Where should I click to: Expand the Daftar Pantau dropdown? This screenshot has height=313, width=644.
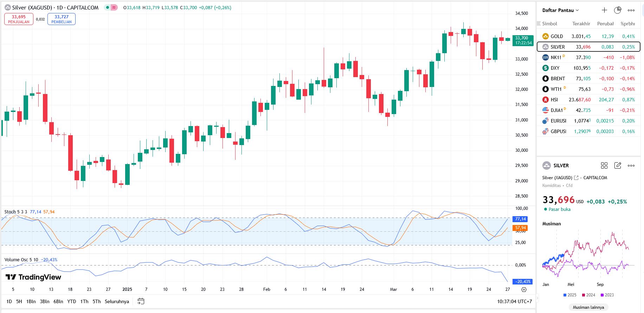click(560, 10)
